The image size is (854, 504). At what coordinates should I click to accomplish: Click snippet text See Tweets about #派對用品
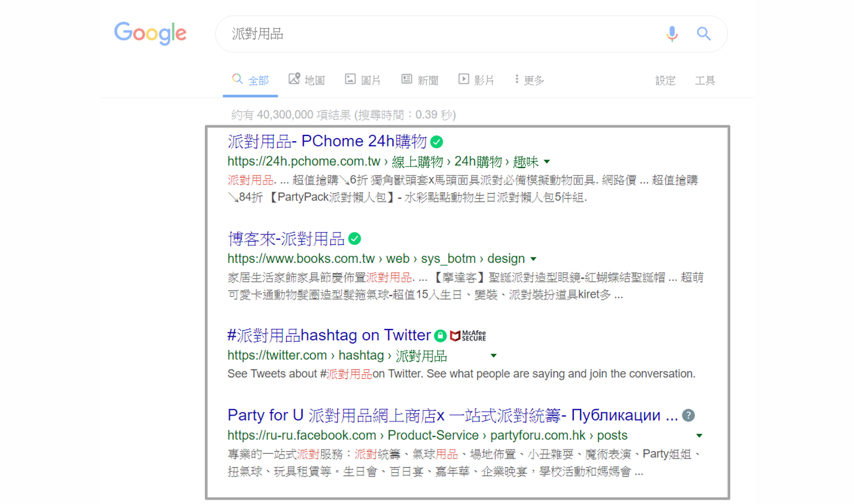pos(299,374)
